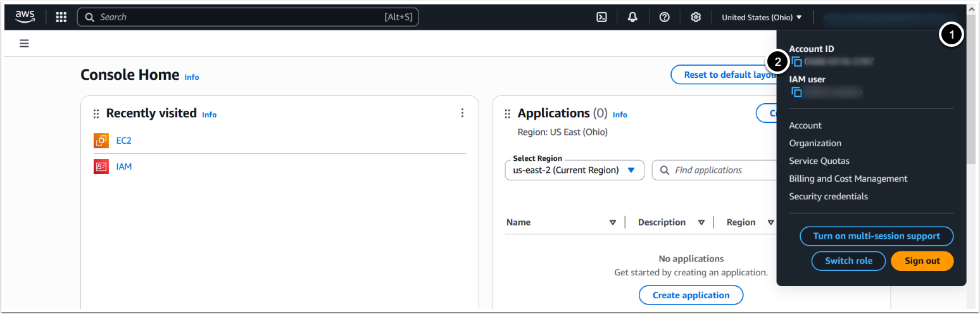Open the notifications bell icon
980x314 pixels.
(632, 17)
